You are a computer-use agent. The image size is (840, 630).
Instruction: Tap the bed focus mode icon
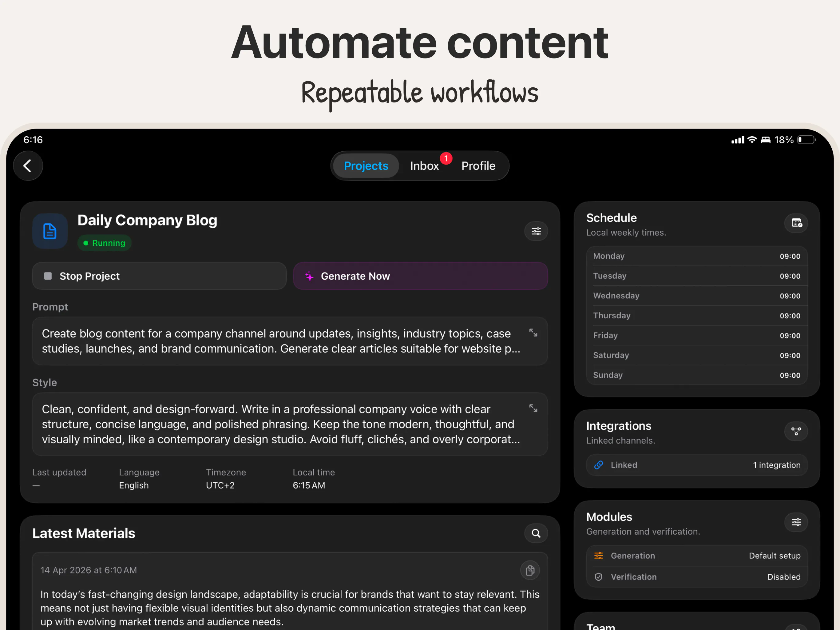click(x=766, y=140)
